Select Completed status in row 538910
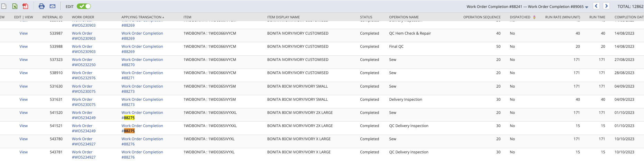The image size is (644, 161). click(369, 73)
